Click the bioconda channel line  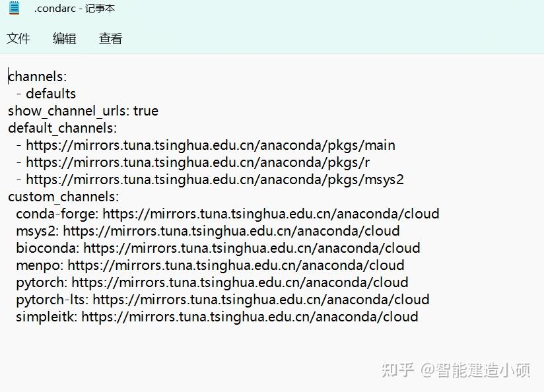[219, 248]
